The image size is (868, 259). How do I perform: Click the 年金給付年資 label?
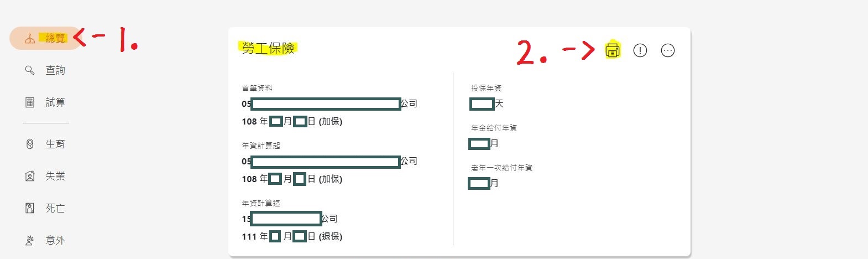point(494,128)
